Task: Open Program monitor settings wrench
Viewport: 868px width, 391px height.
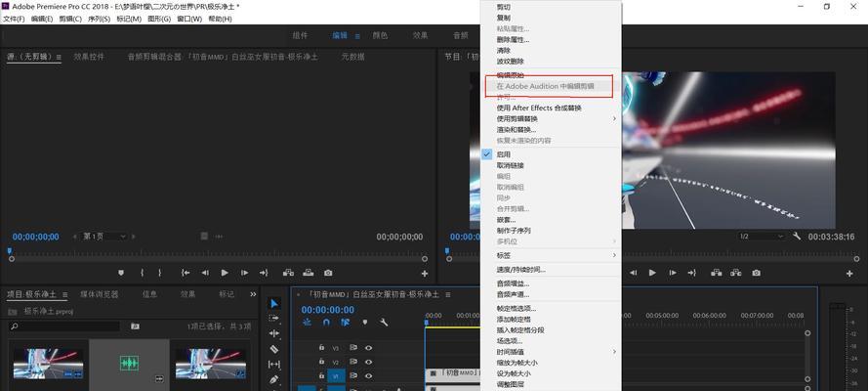Action: tap(797, 236)
